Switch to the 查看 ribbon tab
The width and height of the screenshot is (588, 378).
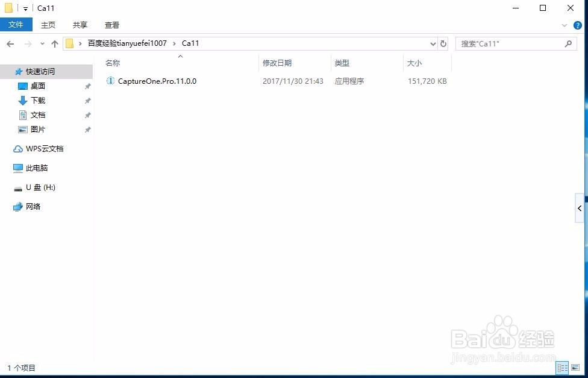click(x=111, y=25)
